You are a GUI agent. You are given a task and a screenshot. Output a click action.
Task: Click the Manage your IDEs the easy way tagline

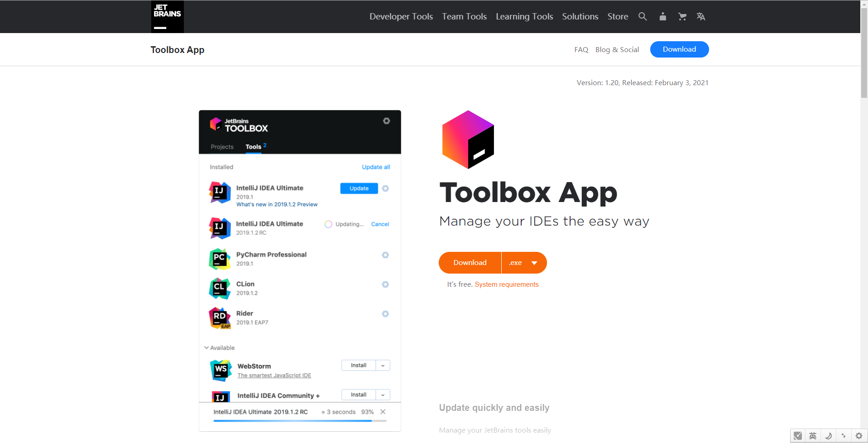click(x=544, y=221)
